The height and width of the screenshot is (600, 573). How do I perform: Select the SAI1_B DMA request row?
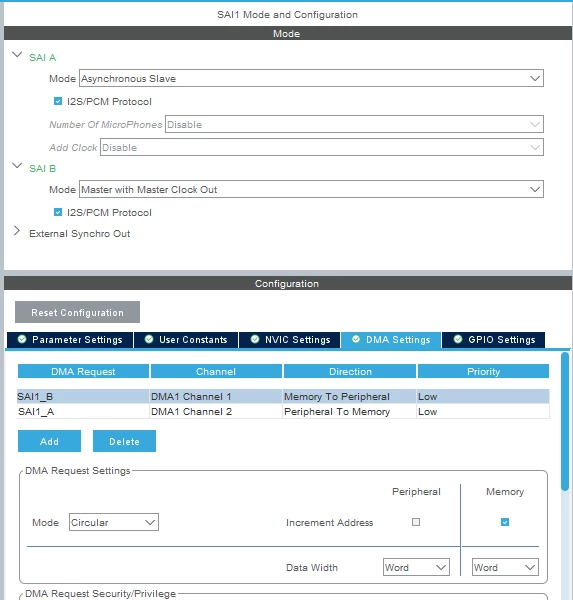283,397
